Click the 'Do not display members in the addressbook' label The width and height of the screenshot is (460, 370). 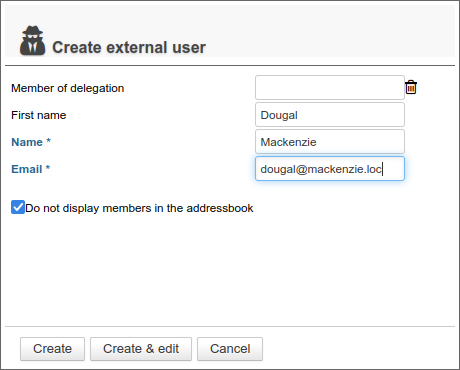point(139,208)
